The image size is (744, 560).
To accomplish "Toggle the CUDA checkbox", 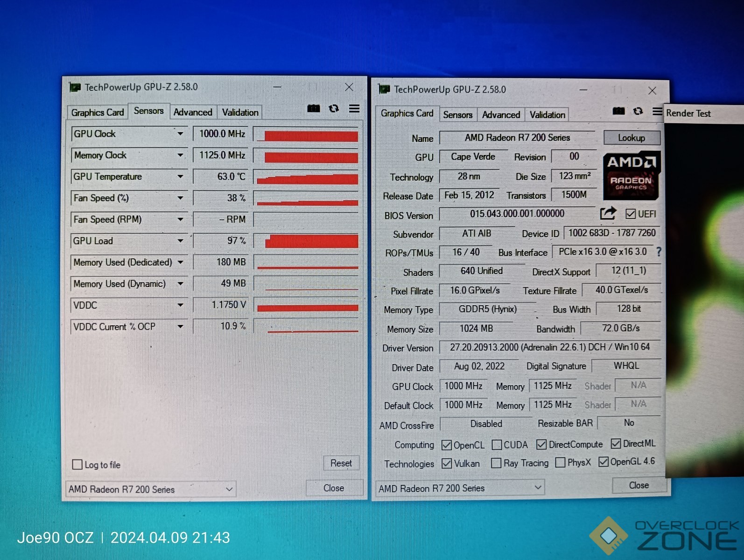I will coord(497,445).
